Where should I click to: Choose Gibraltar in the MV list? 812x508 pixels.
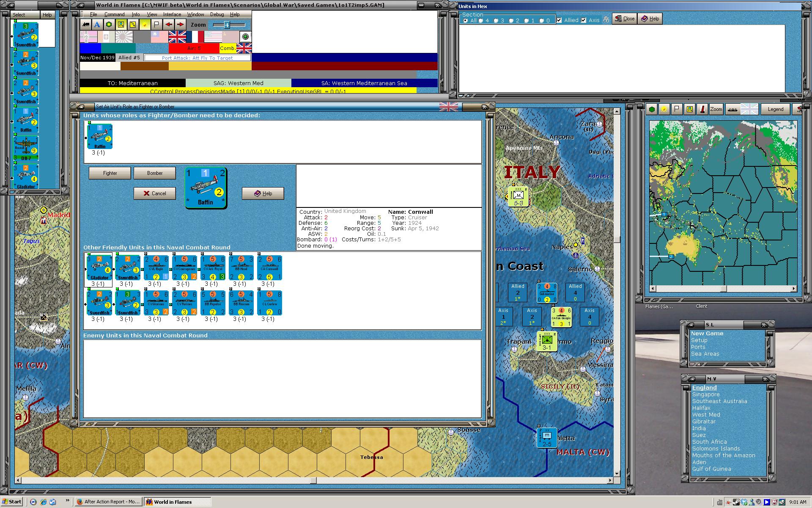click(x=704, y=421)
